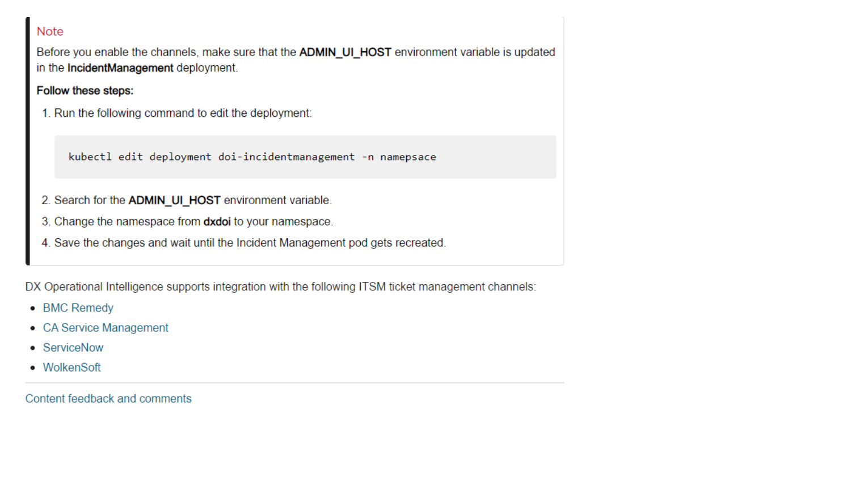Click the word kubectl in the code
The image size is (868, 493).
pyautogui.click(x=90, y=157)
